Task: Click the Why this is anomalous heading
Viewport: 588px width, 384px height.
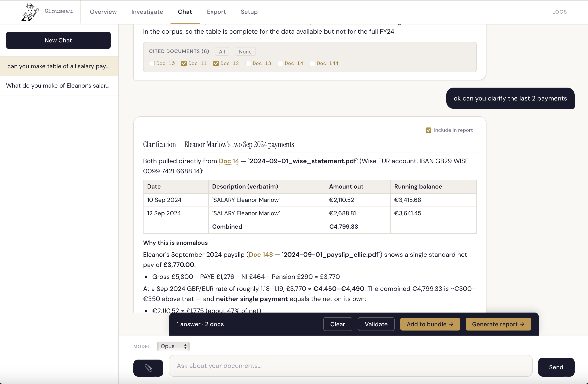Action: [x=175, y=243]
